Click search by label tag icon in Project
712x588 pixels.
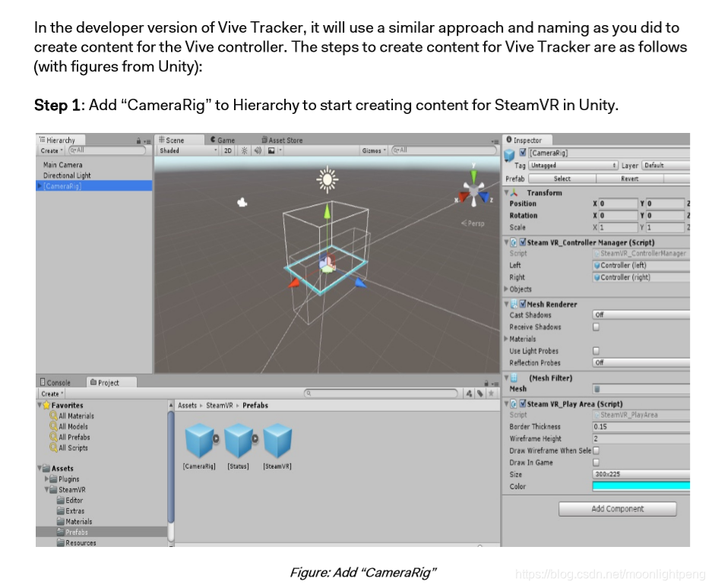[480, 394]
